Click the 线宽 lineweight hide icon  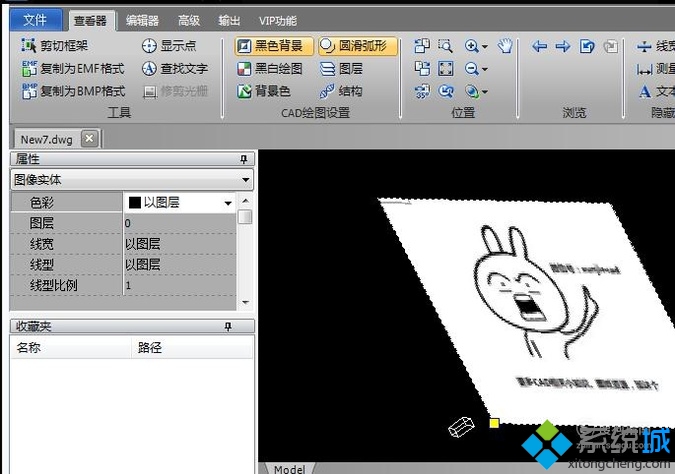(x=644, y=46)
